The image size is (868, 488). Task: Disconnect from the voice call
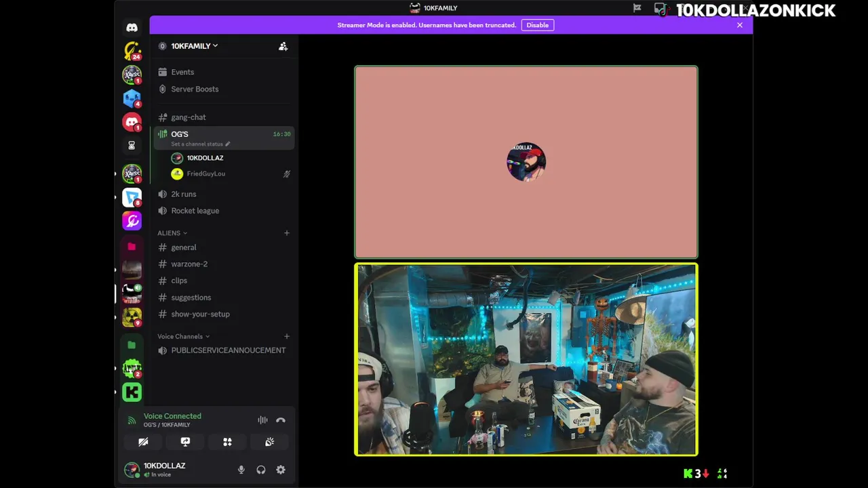point(281,420)
